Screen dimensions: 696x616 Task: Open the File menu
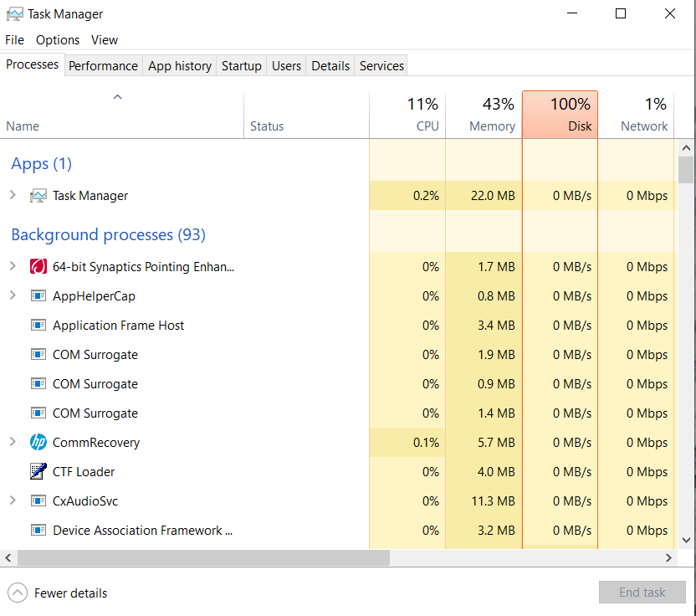click(15, 40)
